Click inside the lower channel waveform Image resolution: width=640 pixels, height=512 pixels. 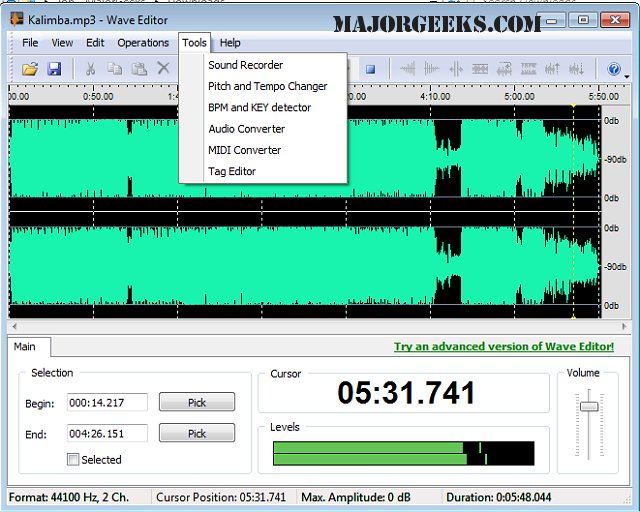point(304,265)
